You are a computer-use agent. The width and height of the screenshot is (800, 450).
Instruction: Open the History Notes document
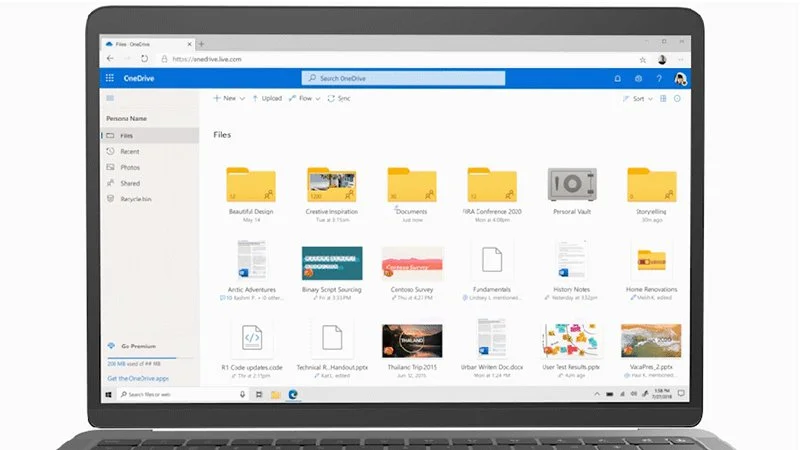pyautogui.click(x=571, y=260)
